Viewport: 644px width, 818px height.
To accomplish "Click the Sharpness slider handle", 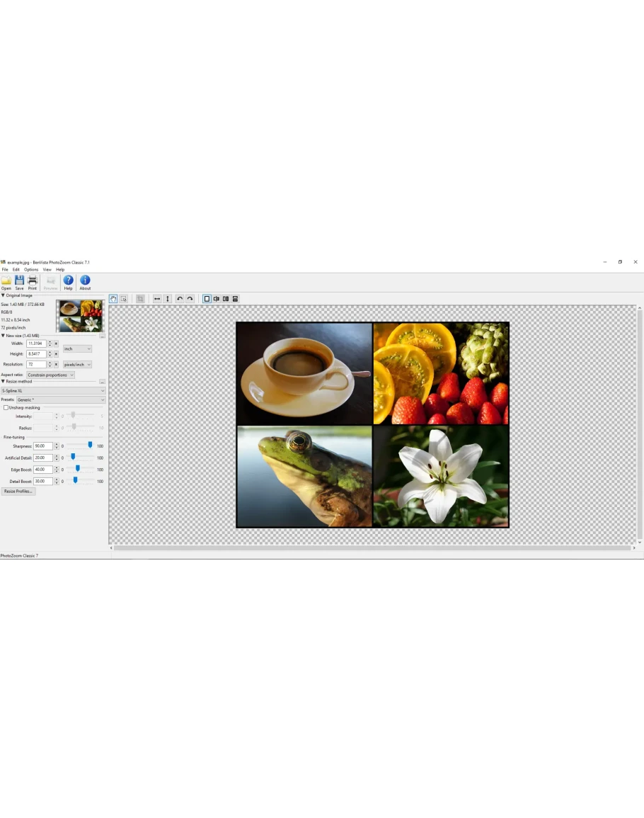I will click(90, 445).
